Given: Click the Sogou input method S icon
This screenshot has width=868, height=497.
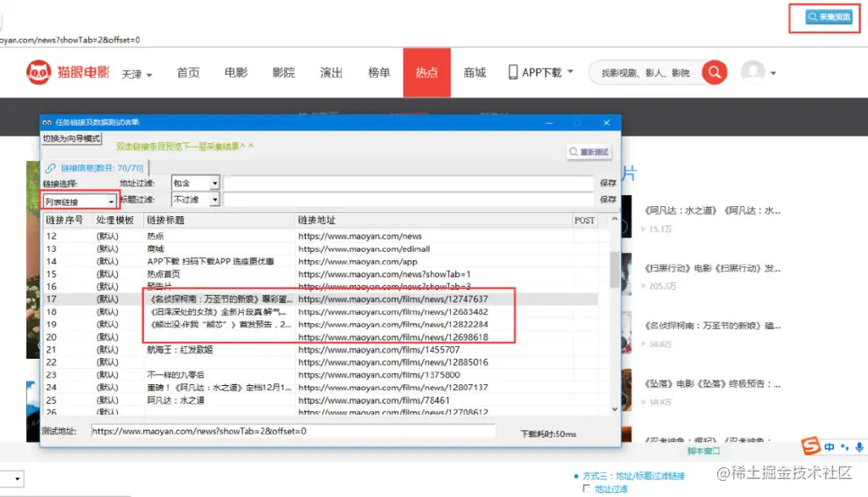Looking at the screenshot, I should pos(811,446).
